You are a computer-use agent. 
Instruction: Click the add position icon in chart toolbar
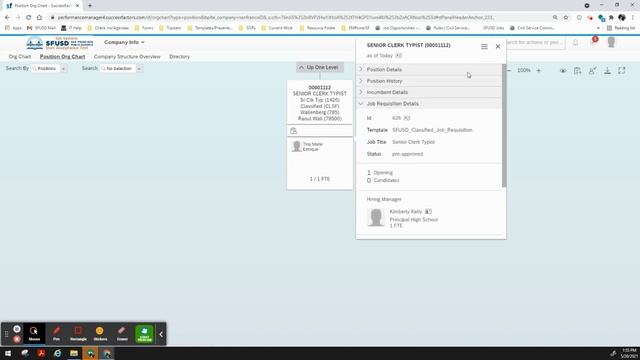[x=577, y=71]
